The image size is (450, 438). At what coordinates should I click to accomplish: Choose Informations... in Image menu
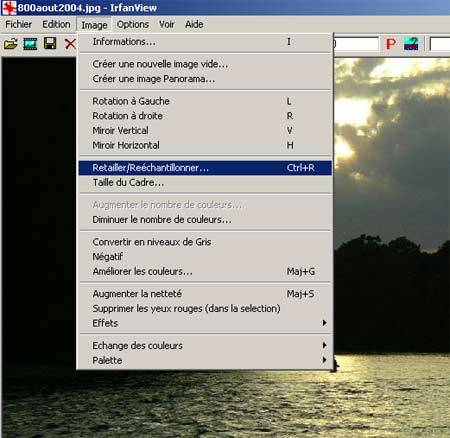tap(205, 42)
